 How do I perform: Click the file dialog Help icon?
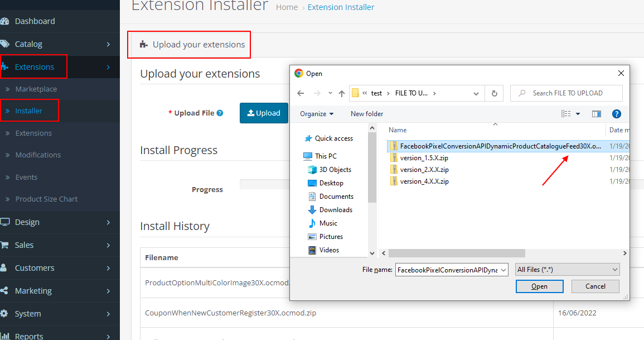(617, 114)
